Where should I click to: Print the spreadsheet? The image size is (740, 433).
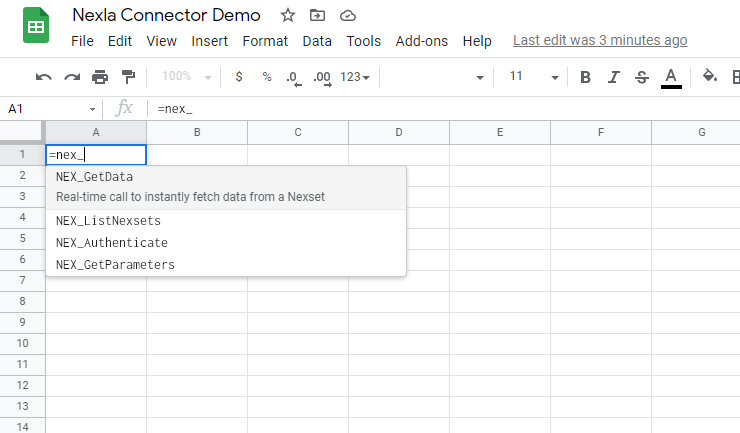[x=100, y=76]
